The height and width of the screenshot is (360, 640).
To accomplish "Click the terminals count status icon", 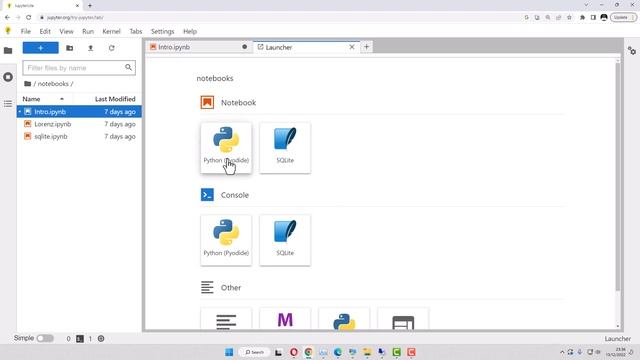I will [x=80, y=338].
